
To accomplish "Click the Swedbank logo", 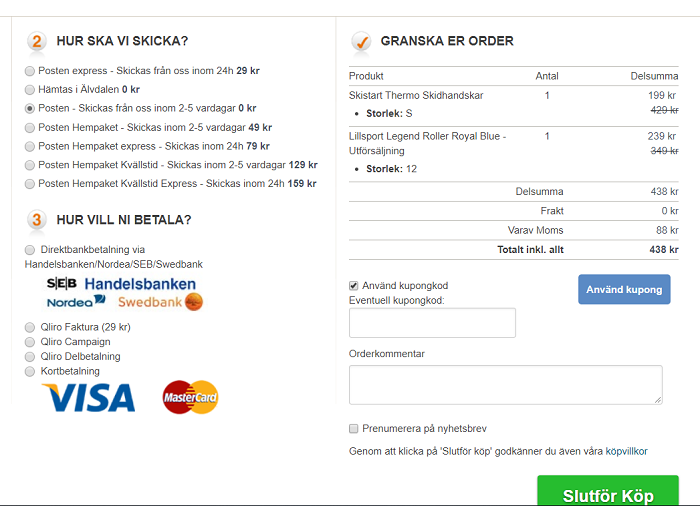I will [160, 301].
